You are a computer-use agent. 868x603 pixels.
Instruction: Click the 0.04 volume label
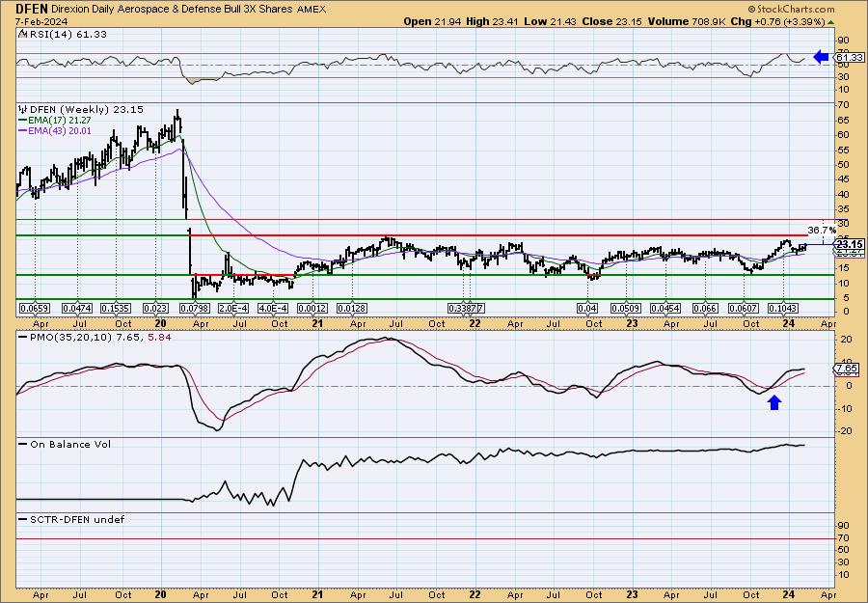[587, 308]
